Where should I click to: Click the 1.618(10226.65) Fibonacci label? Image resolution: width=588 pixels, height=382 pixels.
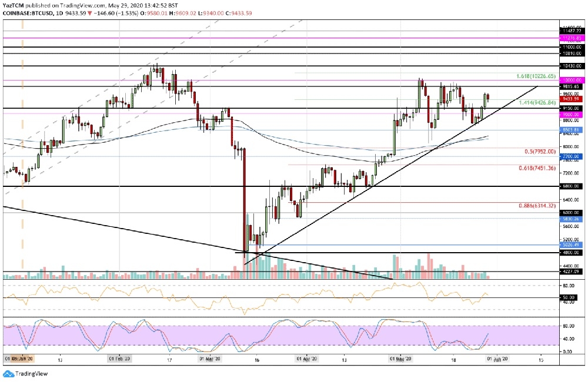[536, 76]
